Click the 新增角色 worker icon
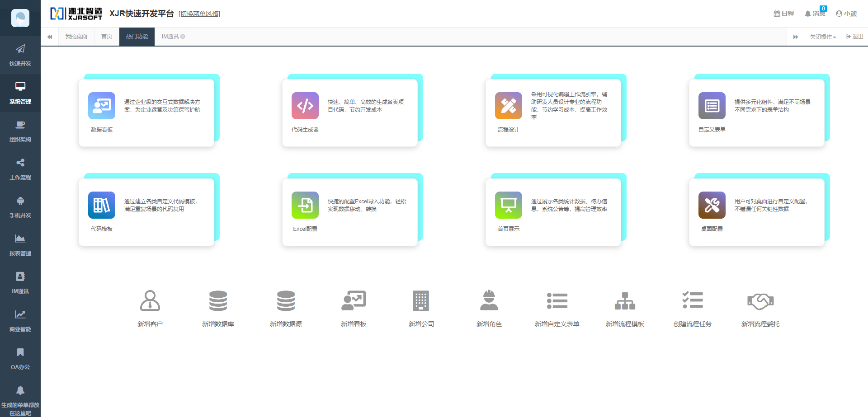Image resolution: width=868 pixels, height=417 pixels. coord(489,300)
